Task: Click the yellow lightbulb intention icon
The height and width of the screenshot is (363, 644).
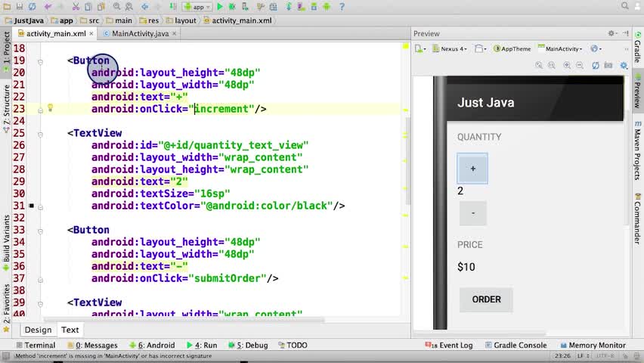Action: tap(50, 107)
